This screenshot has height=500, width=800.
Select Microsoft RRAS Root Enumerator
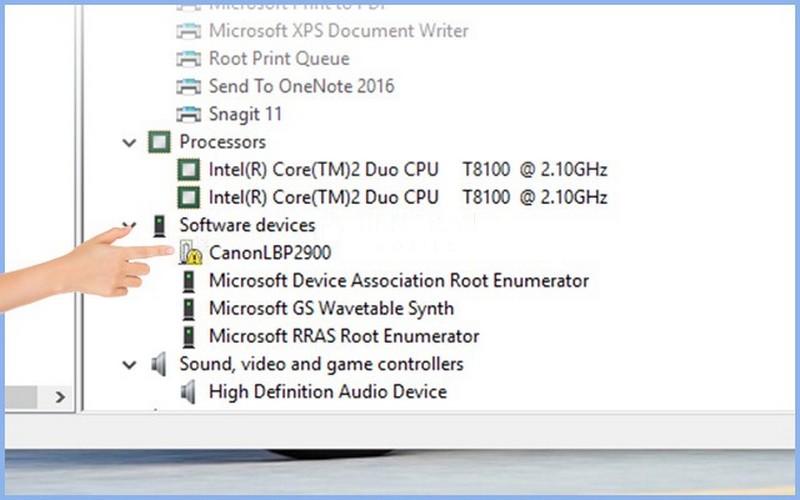pyautogui.click(x=343, y=337)
